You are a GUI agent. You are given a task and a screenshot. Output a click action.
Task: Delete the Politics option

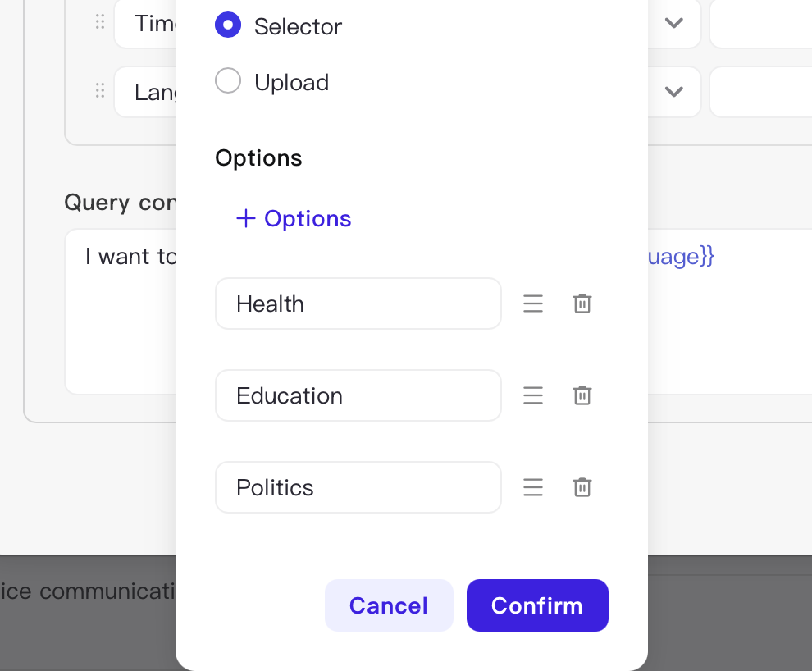(582, 487)
